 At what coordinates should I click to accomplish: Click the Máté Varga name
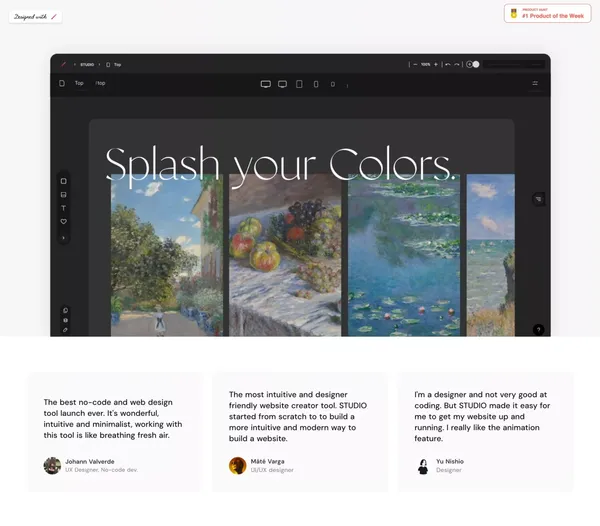point(267,461)
